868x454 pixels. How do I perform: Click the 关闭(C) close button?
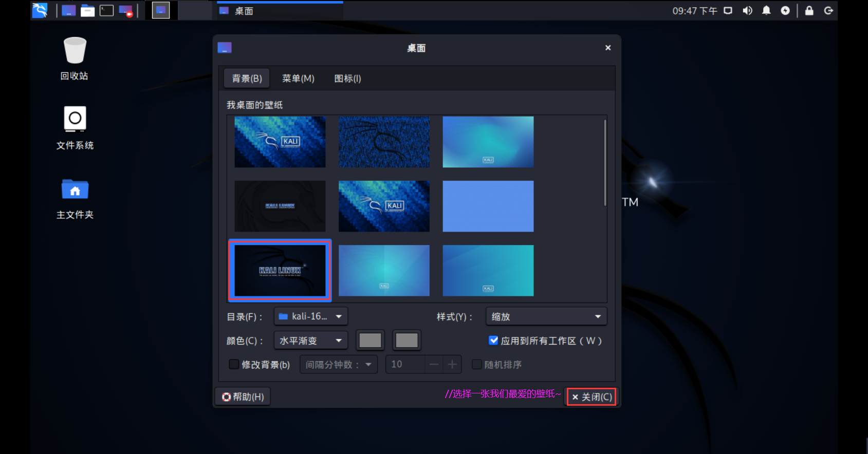592,396
